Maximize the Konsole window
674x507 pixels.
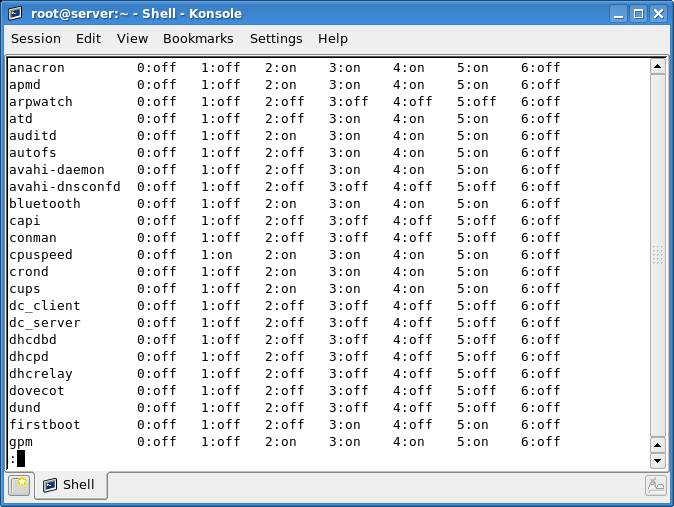click(x=639, y=14)
